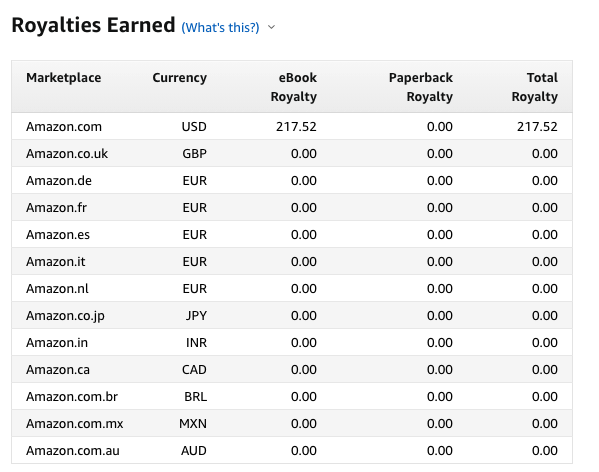Image resolution: width=599 pixels, height=472 pixels.
Task: Click the Amazon.com.br row label
Action: [72, 397]
